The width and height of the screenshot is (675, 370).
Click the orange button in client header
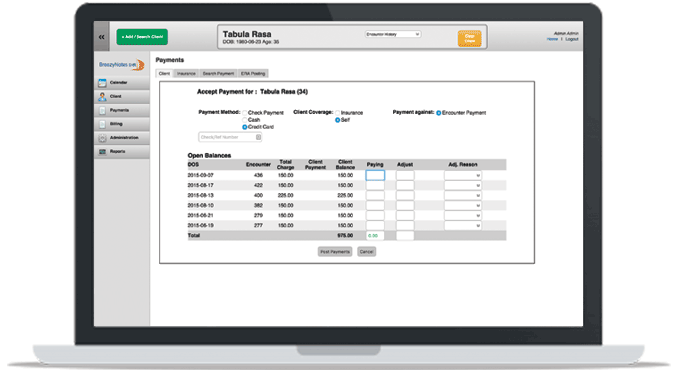(x=470, y=39)
